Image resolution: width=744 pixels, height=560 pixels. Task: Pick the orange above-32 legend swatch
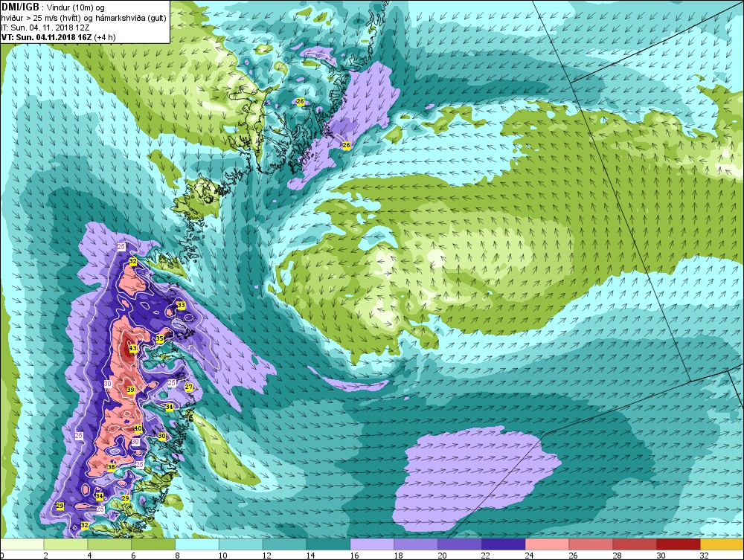tap(722, 544)
